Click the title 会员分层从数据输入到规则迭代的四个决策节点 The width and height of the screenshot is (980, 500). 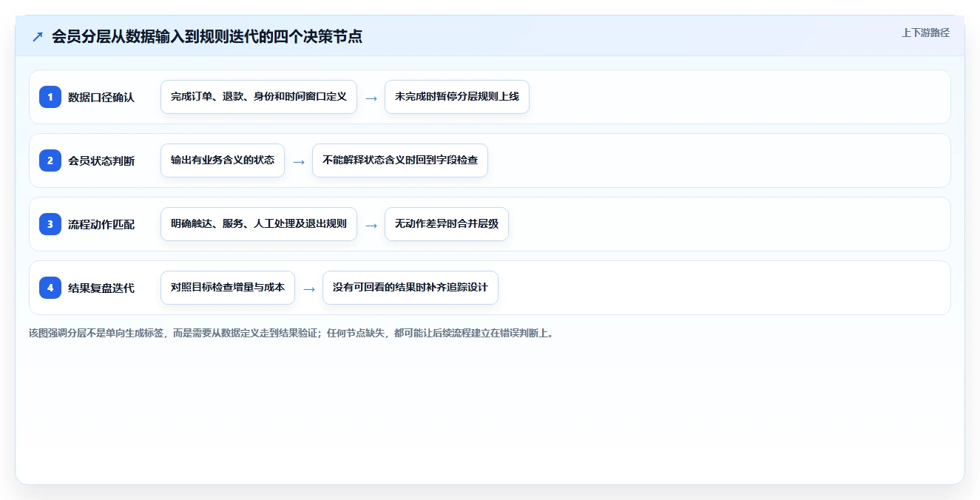(207, 36)
